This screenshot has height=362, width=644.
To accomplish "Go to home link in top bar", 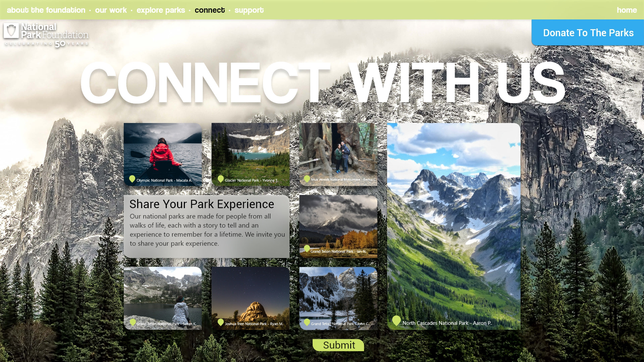I will click(627, 10).
